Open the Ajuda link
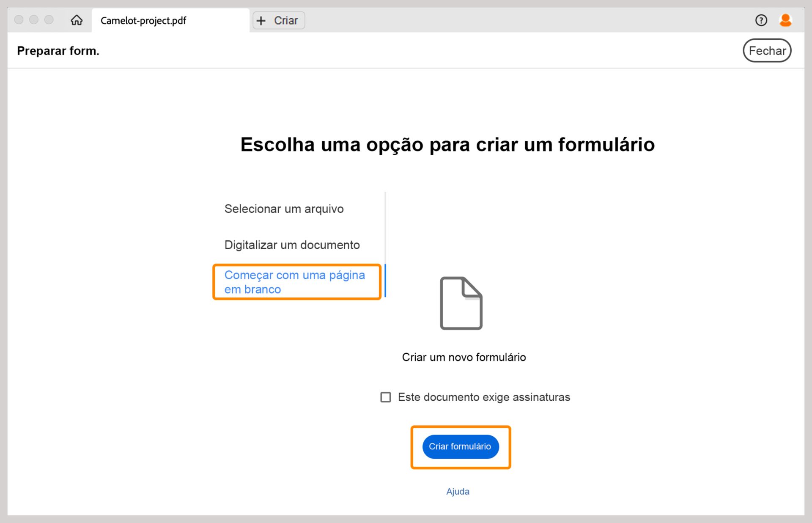812x523 pixels. 458,491
